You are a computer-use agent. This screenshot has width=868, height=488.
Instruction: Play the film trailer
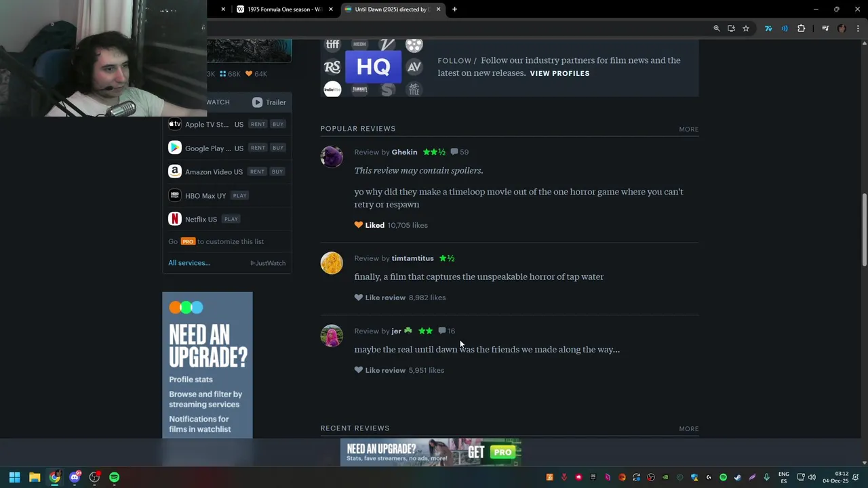pos(269,102)
